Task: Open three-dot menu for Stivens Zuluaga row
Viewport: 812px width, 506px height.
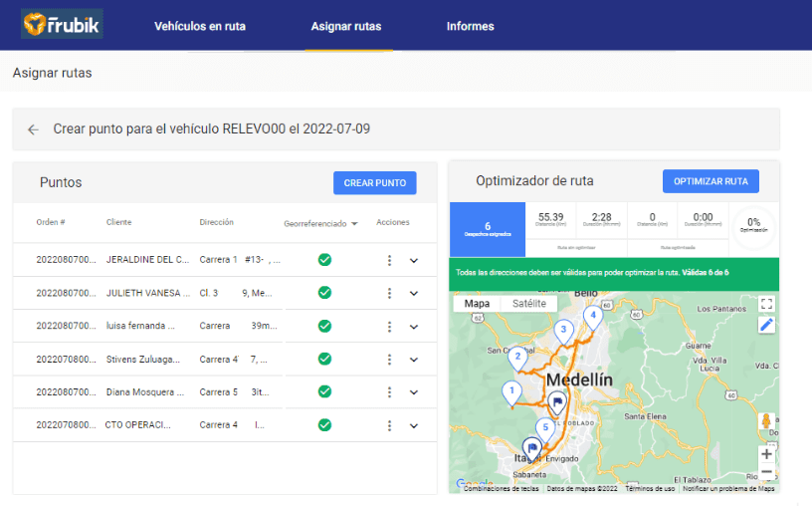Action: coord(390,360)
